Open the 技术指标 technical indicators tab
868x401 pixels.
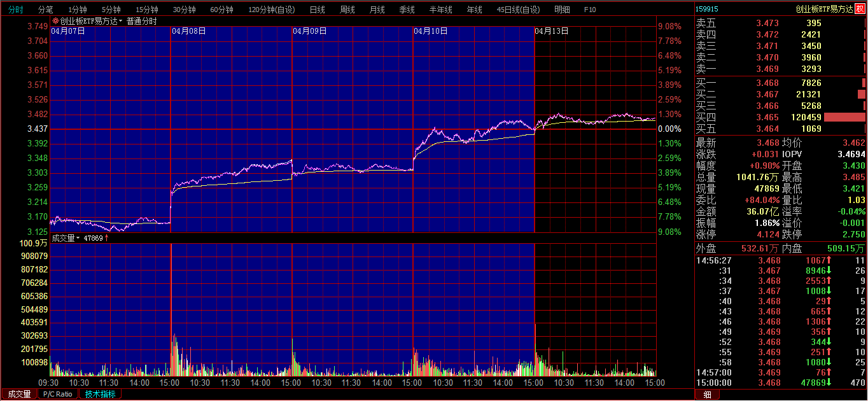101,395
